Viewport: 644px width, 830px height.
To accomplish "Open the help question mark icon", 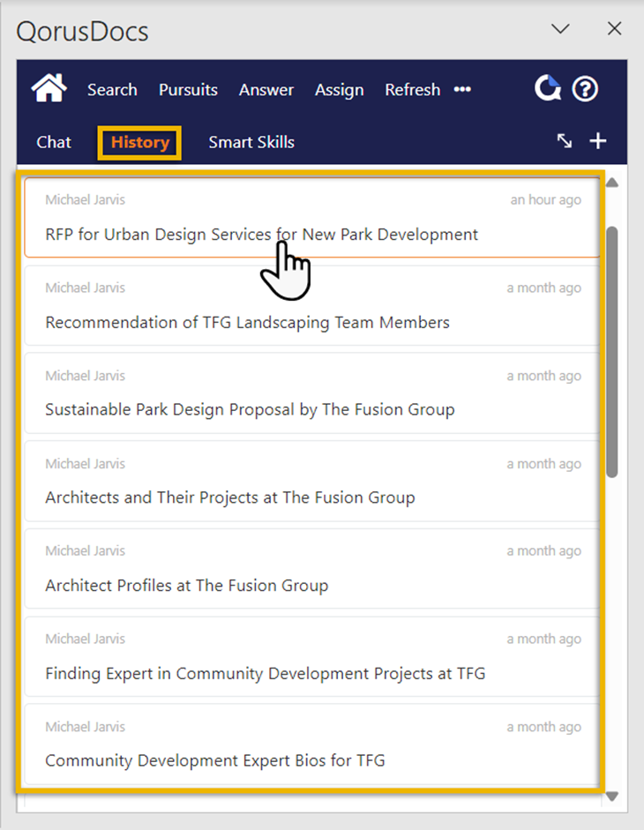I will pos(585,89).
